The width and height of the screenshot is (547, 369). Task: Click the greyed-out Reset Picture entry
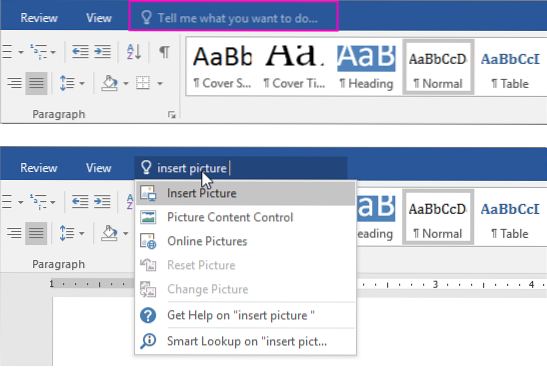coord(245,265)
